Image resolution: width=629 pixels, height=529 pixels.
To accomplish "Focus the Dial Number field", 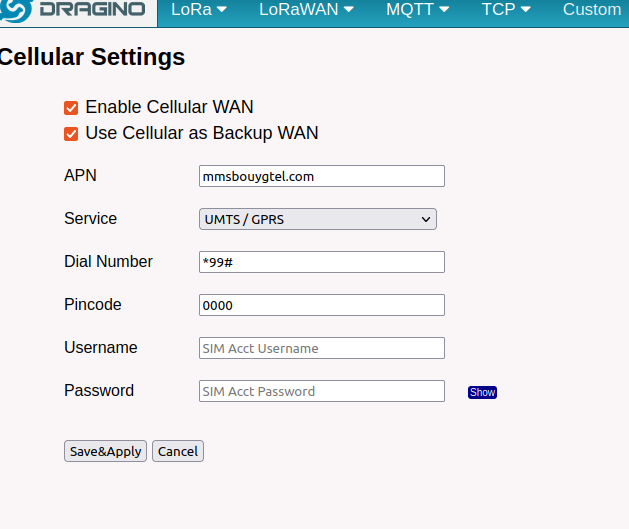I will click(321, 262).
